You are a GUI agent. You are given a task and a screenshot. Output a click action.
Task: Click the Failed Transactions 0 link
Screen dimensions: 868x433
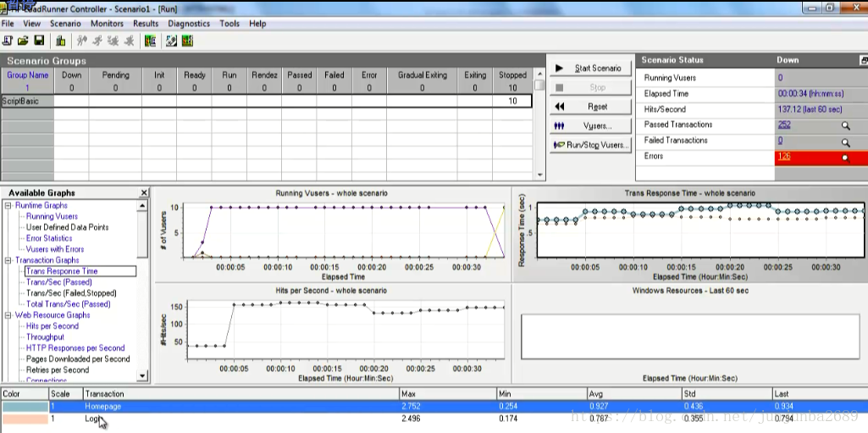[x=781, y=141]
